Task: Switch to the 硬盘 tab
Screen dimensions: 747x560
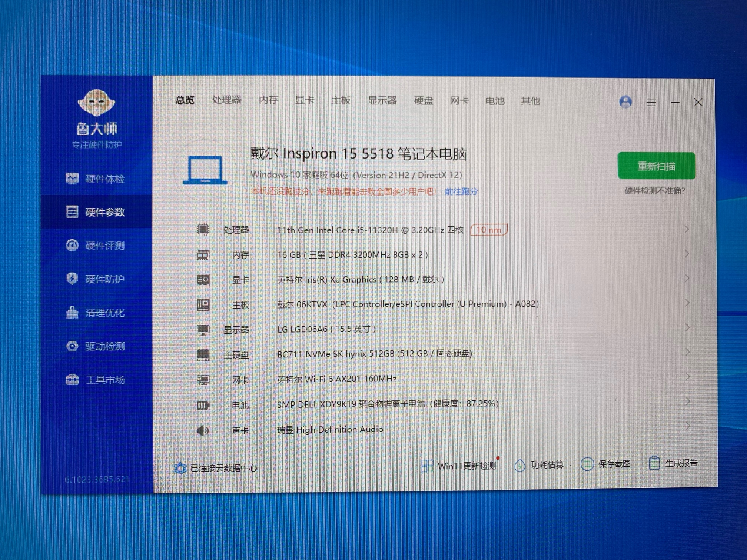Action: 423,101
